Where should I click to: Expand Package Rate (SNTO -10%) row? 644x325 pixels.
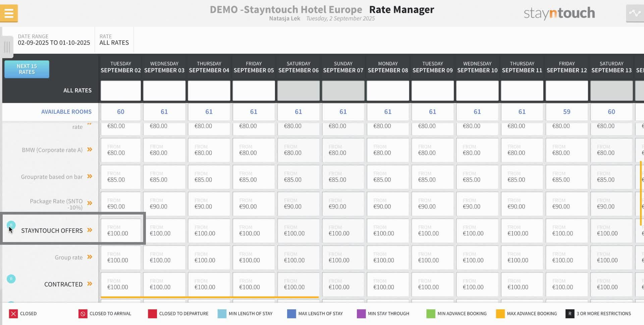[x=90, y=203]
